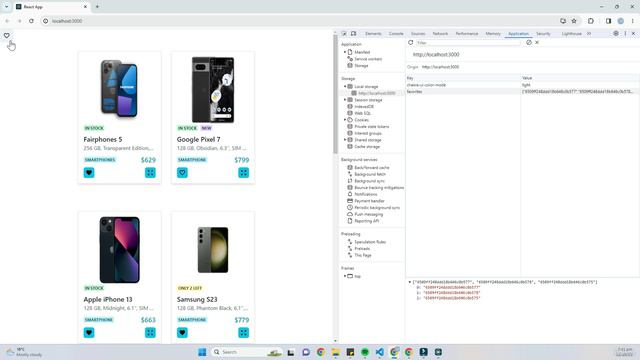Select the chakra-ui-color-mode key row
This screenshot has height=360, width=640.
pos(522,85)
